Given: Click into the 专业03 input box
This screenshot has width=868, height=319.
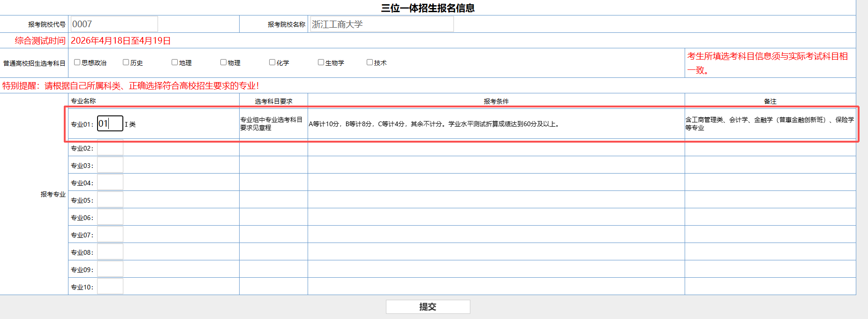Looking at the screenshot, I should [110, 165].
